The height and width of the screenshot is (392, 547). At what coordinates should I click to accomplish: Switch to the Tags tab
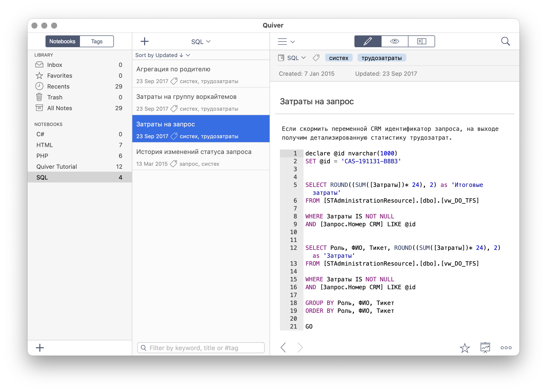[x=97, y=41]
